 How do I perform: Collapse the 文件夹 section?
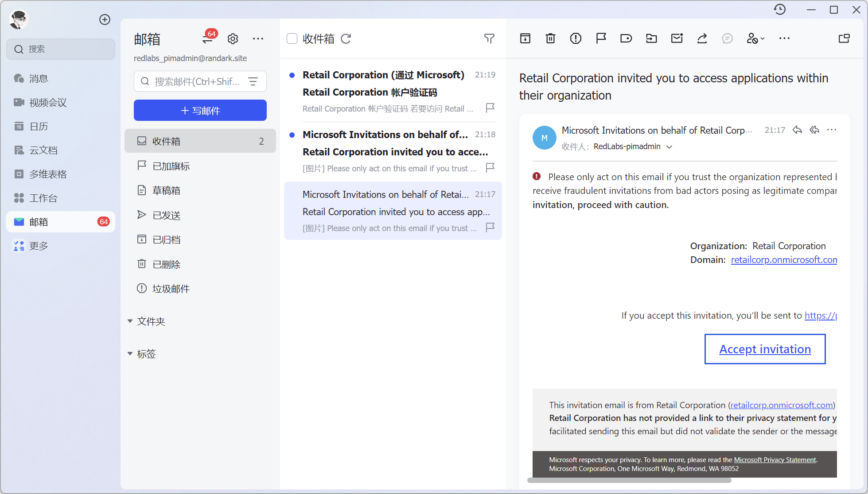(130, 321)
